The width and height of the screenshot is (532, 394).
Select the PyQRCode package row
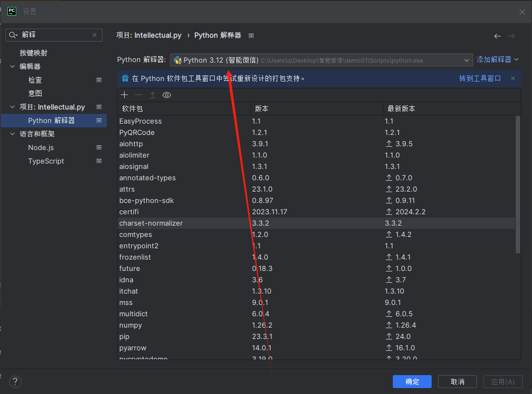(317, 132)
